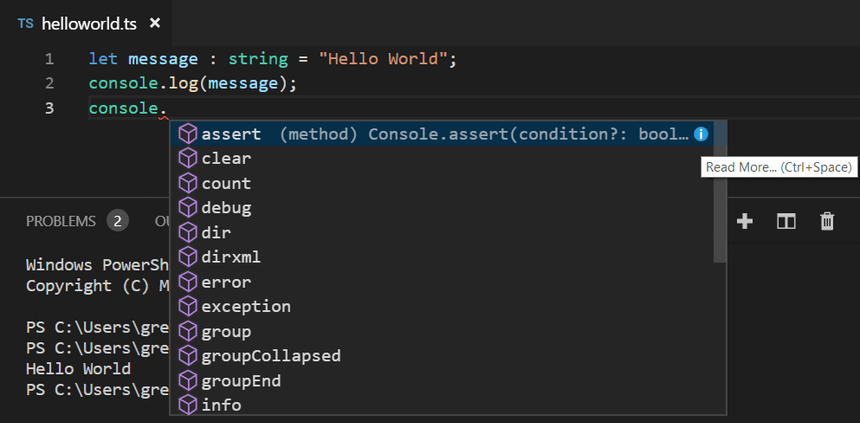
Task: Choose the assert completion suggestion
Action: [231, 134]
